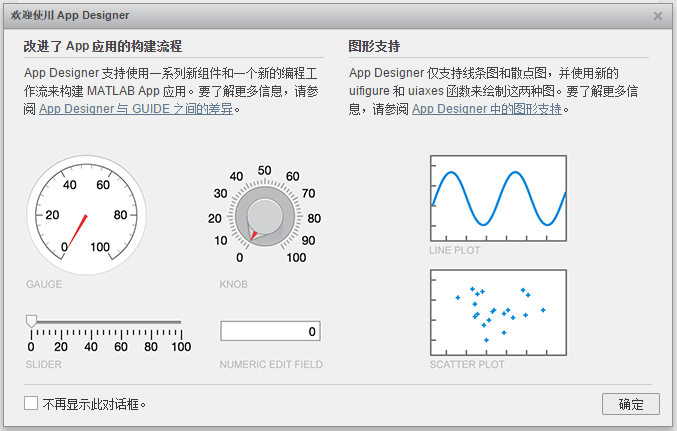
Task: Click the SCATTER PLOT label
Action: click(467, 364)
